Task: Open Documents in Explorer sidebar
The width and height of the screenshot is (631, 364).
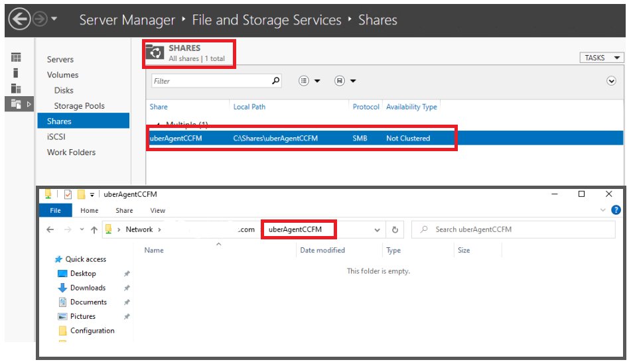Action: [82, 302]
